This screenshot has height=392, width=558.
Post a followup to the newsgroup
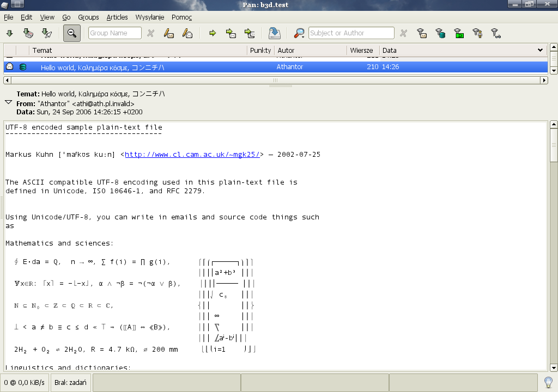pyautogui.click(x=187, y=33)
